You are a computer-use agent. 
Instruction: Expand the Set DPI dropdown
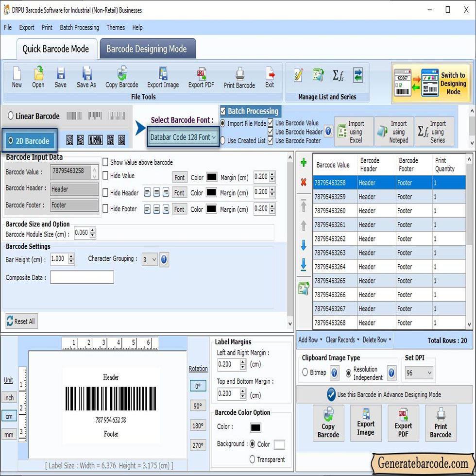(x=419, y=373)
